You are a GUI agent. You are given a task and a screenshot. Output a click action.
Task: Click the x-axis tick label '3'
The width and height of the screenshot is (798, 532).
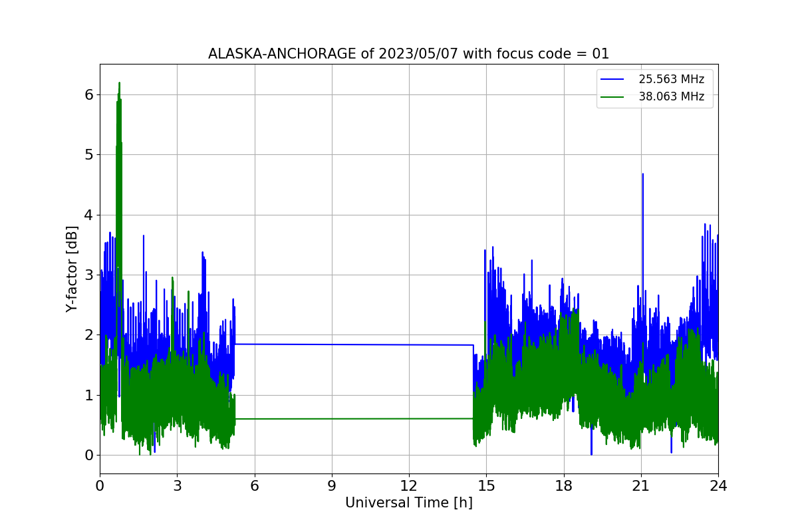(177, 485)
